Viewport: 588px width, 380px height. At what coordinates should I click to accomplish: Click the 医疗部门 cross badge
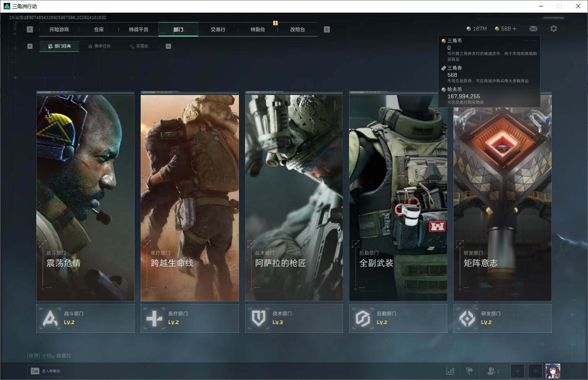coord(190,318)
